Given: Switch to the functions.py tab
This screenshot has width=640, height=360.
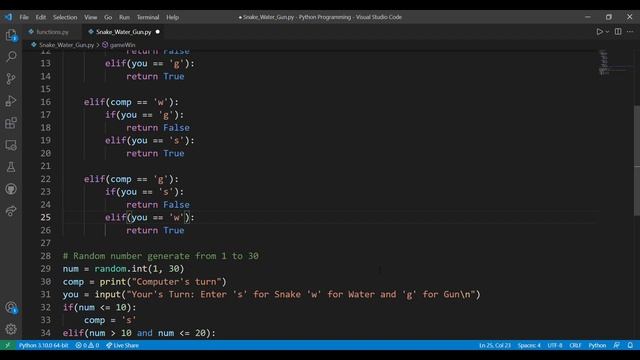Looking at the screenshot, I should (52, 32).
